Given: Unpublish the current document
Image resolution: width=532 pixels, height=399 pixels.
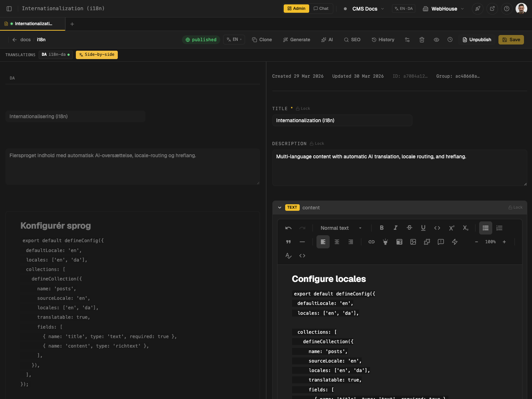Looking at the screenshot, I should [x=477, y=39].
